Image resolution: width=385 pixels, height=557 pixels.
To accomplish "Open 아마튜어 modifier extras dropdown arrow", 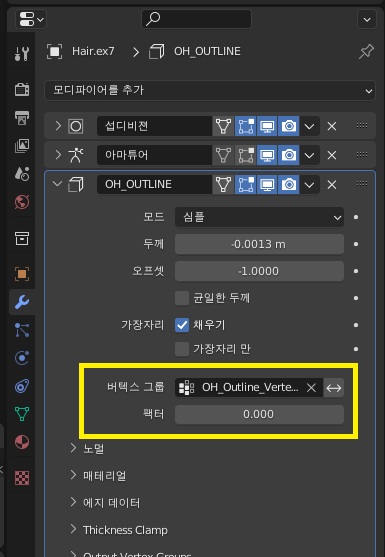I will (x=310, y=155).
